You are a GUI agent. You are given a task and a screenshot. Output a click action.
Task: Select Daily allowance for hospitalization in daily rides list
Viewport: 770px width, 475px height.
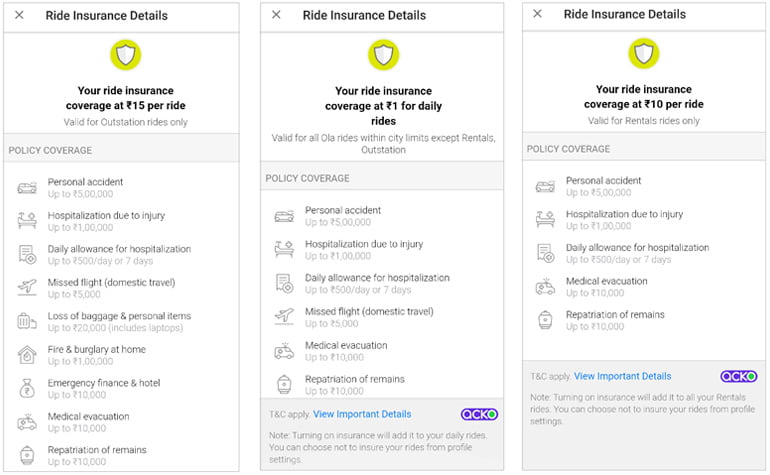[377, 278]
